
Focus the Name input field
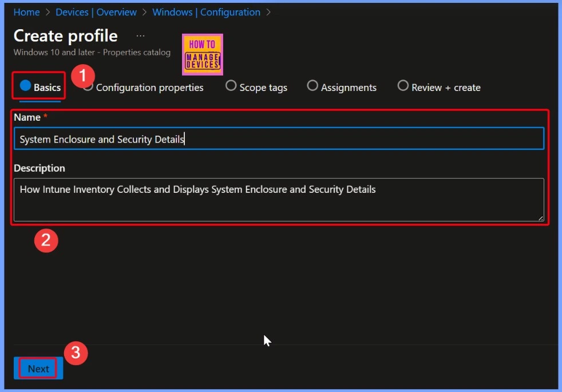(x=279, y=138)
